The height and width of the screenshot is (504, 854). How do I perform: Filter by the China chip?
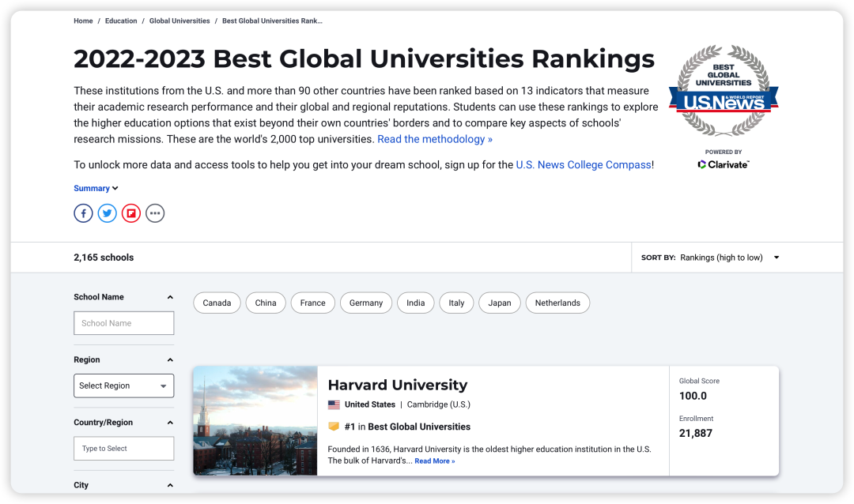coord(266,303)
